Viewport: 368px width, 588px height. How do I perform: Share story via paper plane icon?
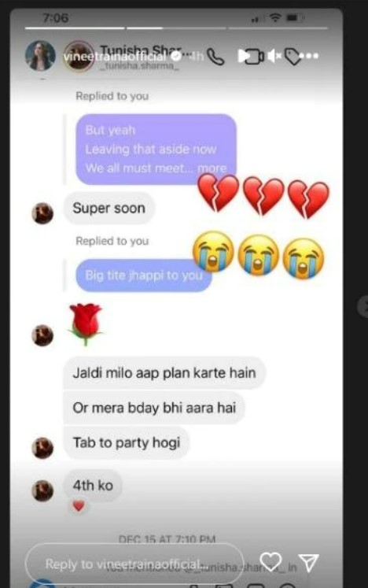[309, 562]
